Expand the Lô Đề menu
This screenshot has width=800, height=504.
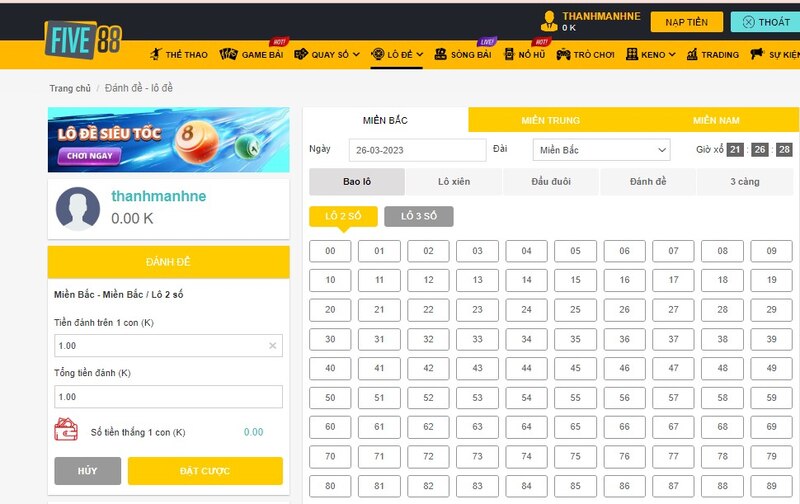[x=397, y=55]
